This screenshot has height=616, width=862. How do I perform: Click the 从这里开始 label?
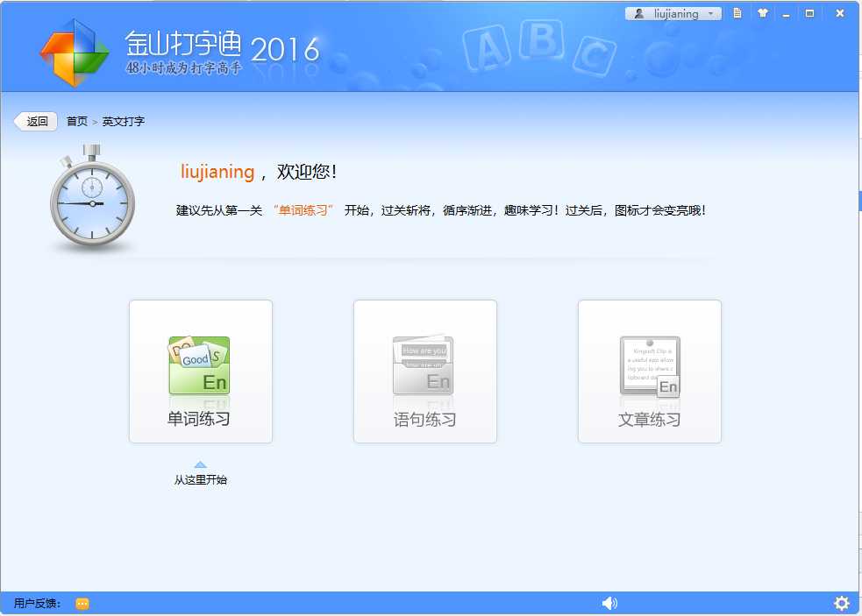pyautogui.click(x=201, y=479)
